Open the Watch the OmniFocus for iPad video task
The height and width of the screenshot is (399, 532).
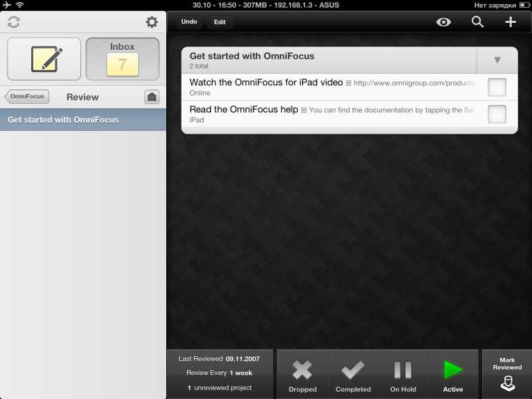pos(266,82)
